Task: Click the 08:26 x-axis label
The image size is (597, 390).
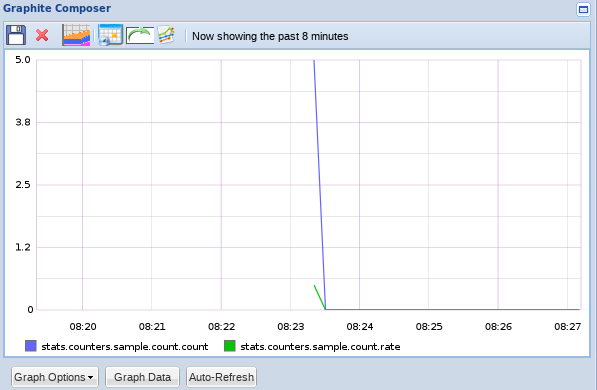Action: coord(498,326)
